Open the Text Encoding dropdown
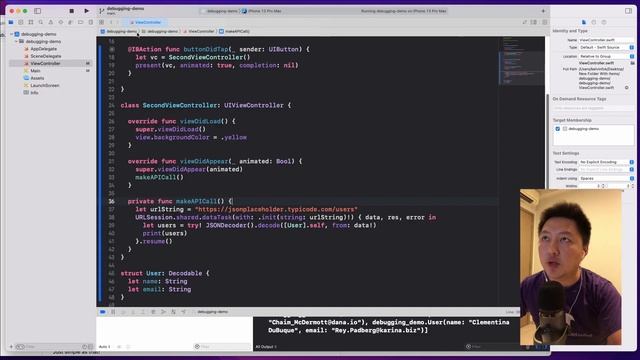The image size is (640, 360). pyautogui.click(x=606, y=162)
